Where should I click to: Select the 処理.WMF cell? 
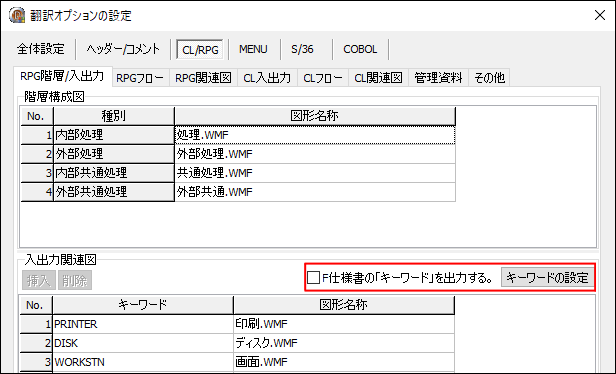click(315, 135)
